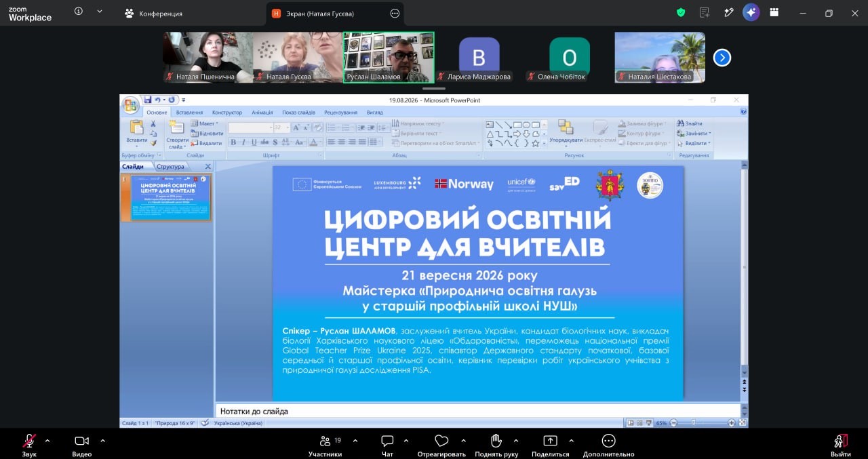Open the Zoom AI Companion sparkle icon
The height and width of the screenshot is (459, 868).
point(751,13)
